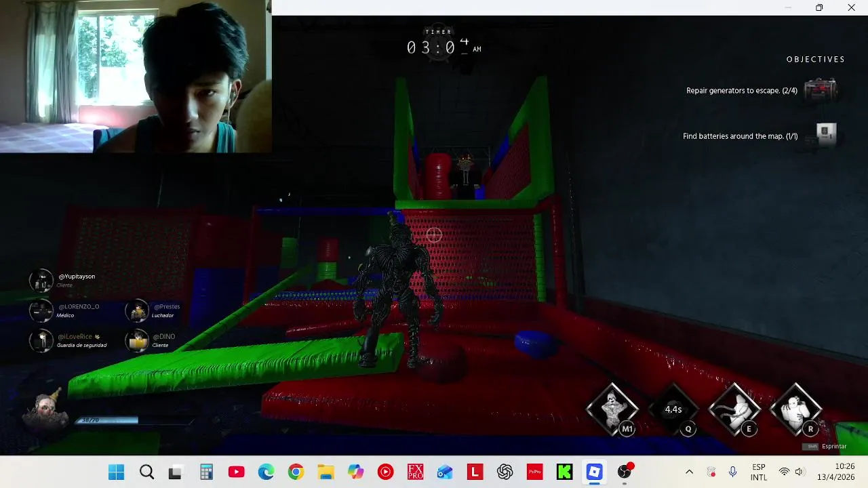Open the volume control in tray

(x=799, y=472)
